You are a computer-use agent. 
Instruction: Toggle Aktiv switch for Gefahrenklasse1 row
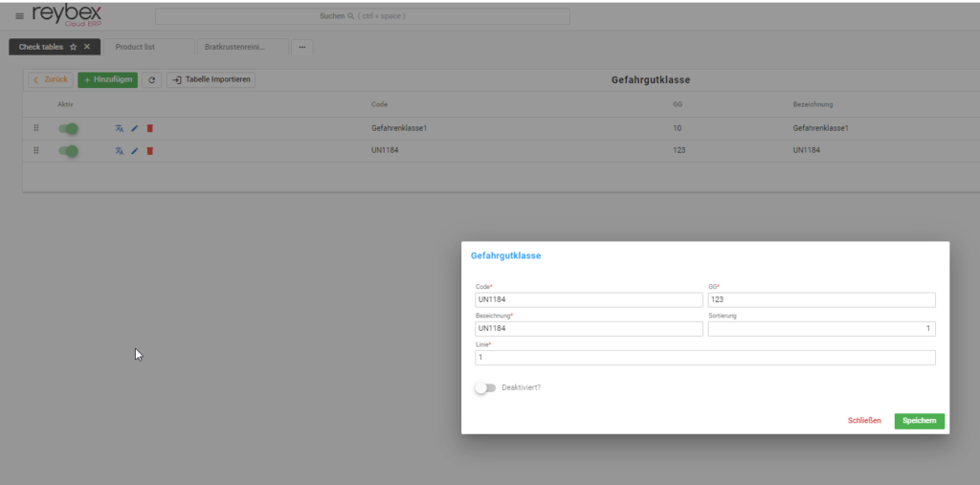point(68,129)
